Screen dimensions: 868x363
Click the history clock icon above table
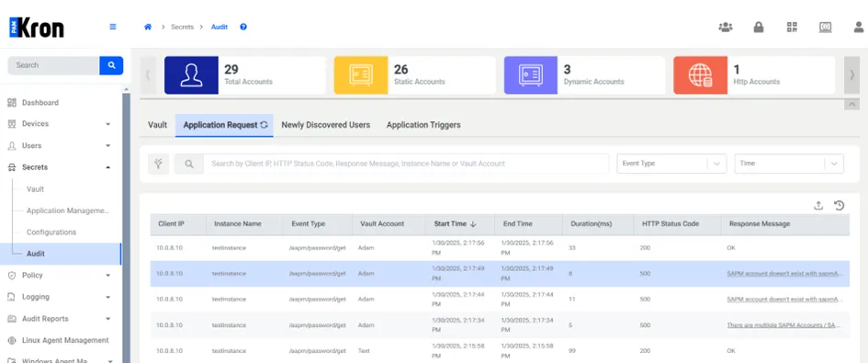coord(840,206)
